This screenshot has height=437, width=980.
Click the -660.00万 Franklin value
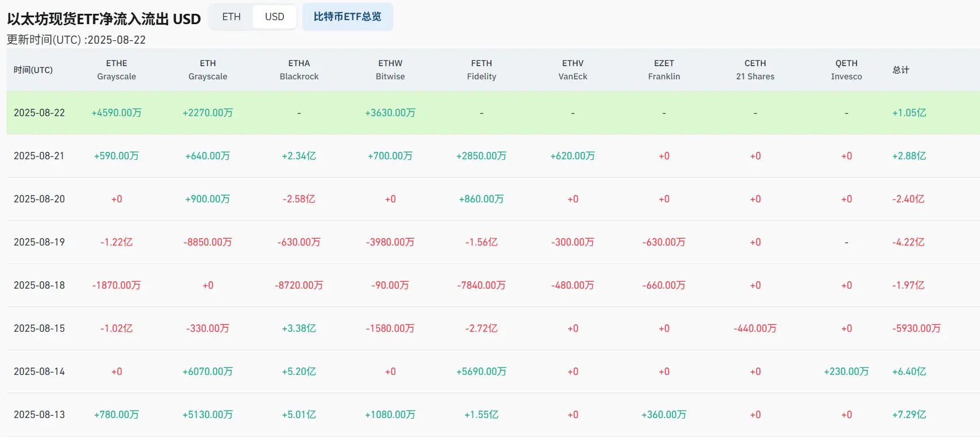pyautogui.click(x=664, y=285)
